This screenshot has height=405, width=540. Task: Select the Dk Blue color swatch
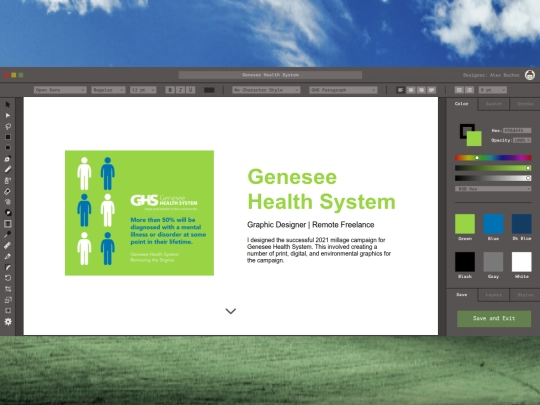pos(522,224)
